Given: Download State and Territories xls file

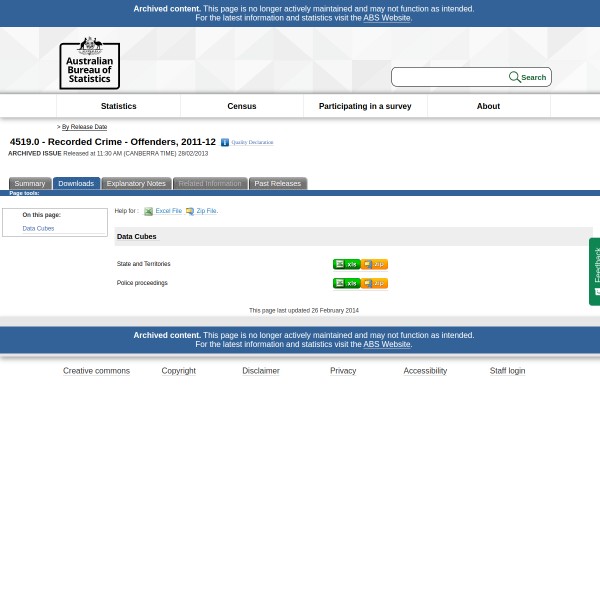Looking at the screenshot, I should tap(346, 264).
